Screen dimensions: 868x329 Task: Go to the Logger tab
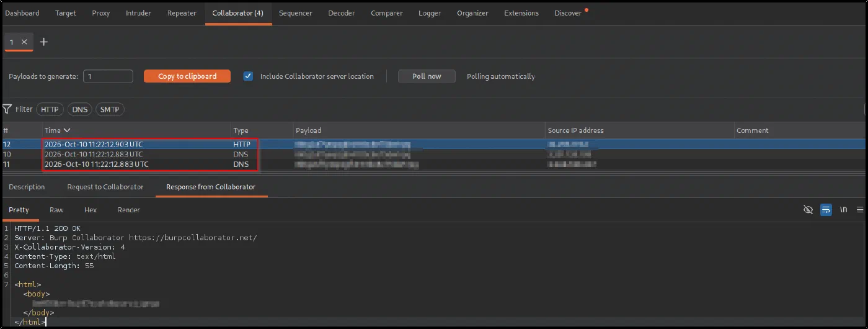click(430, 13)
